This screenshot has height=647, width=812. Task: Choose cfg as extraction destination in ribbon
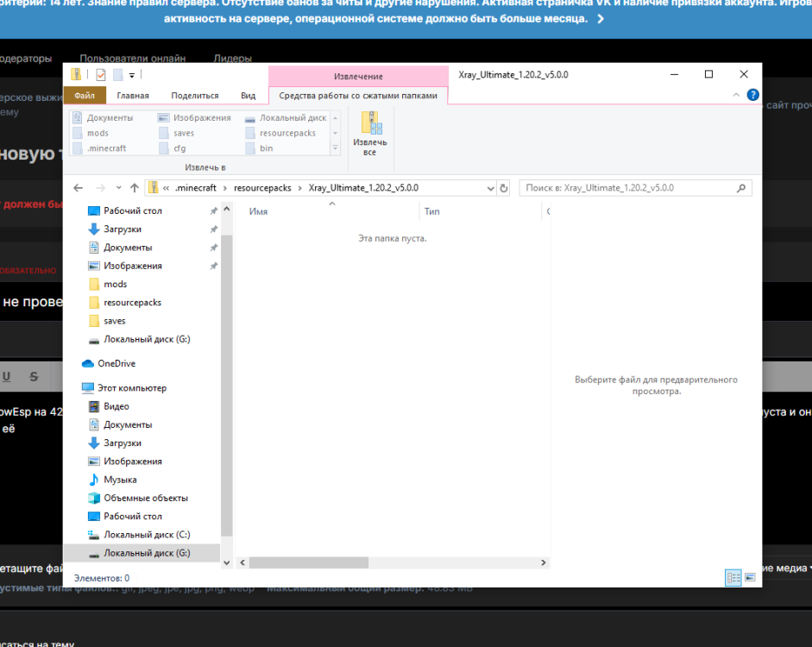click(173, 148)
